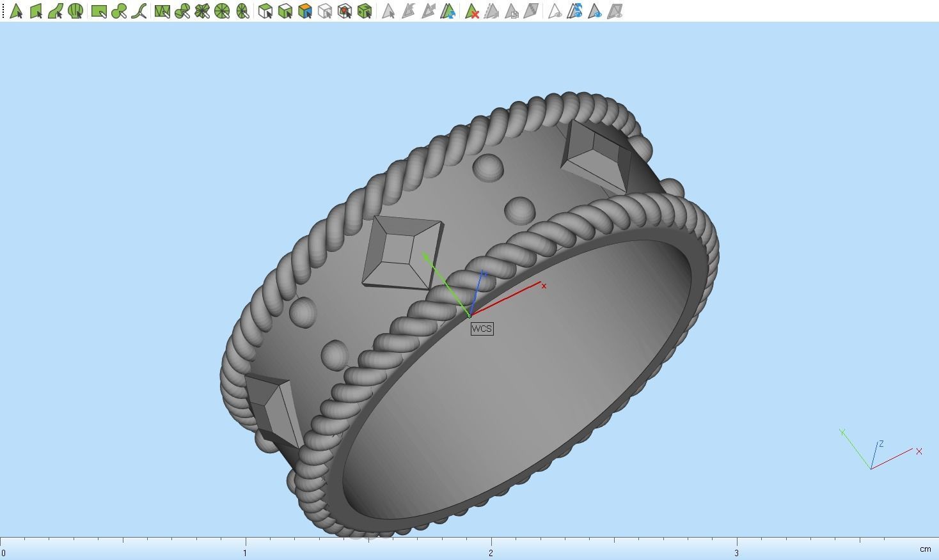Select the segmented star brush tool
939x560 pixels.
tap(202, 11)
